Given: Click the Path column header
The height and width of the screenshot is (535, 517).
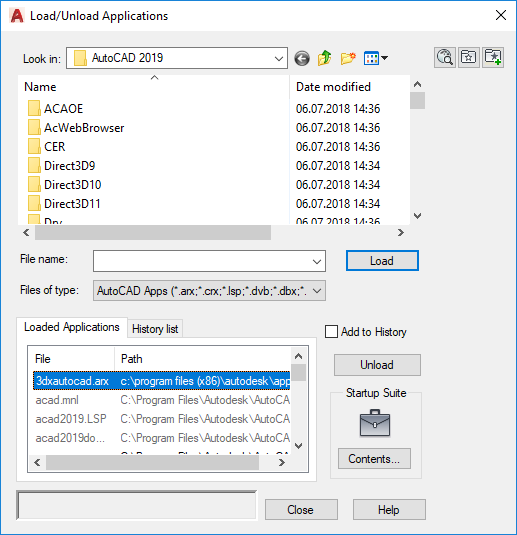Looking at the screenshot, I should pos(203,359).
